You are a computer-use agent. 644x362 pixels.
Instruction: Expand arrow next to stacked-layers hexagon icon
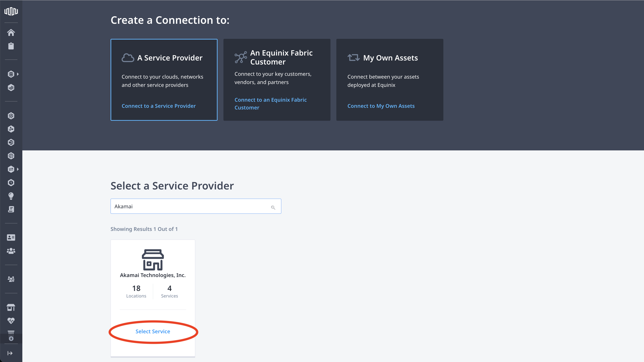coord(18,74)
